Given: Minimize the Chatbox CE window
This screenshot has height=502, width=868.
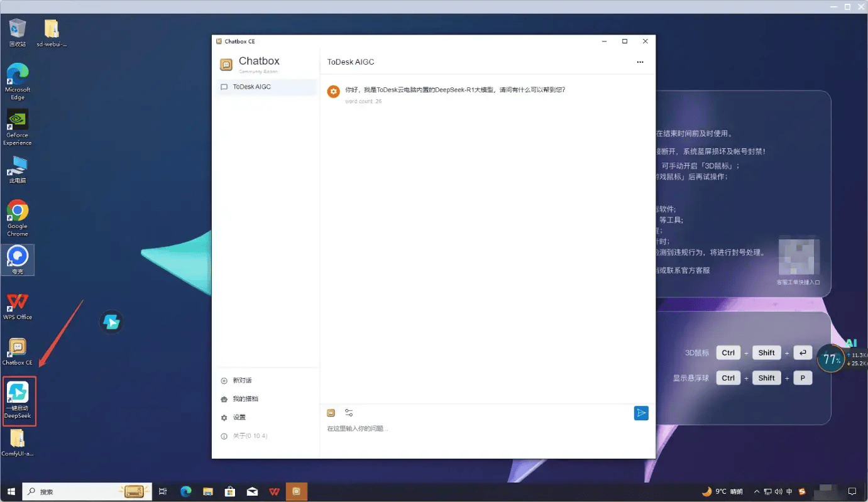Looking at the screenshot, I should pos(605,41).
